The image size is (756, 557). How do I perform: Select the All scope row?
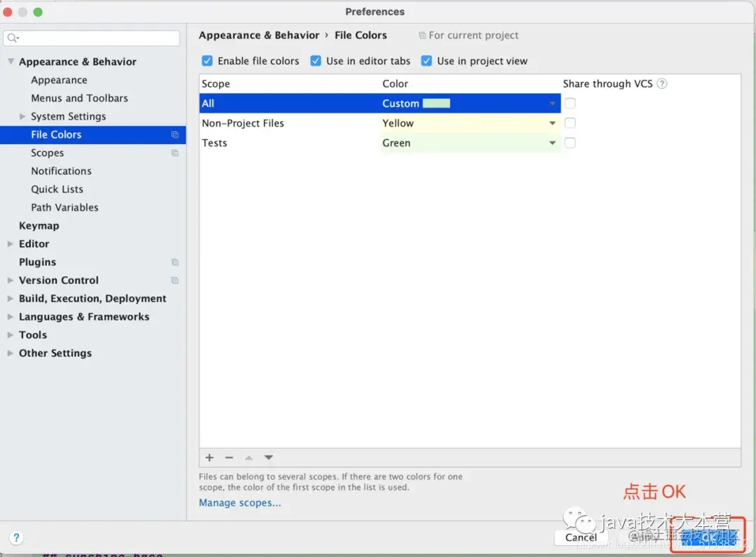pos(380,103)
